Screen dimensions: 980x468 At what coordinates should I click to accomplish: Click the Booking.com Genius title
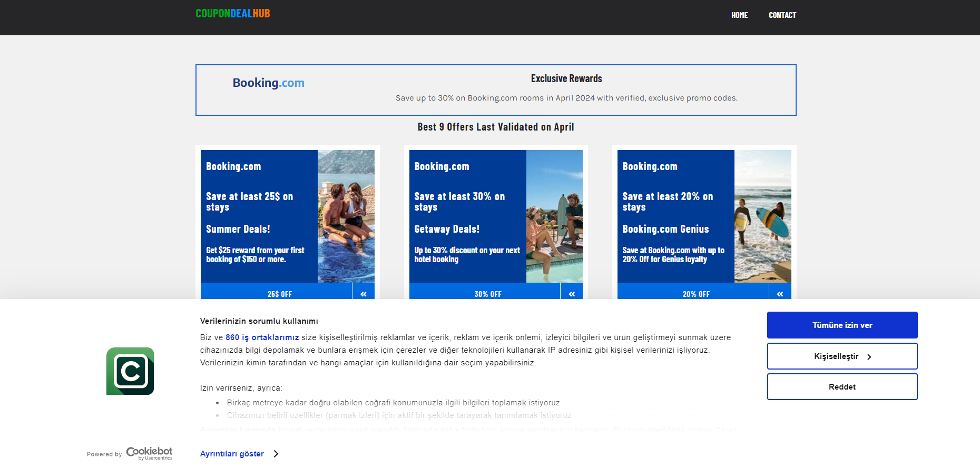pos(665,229)
